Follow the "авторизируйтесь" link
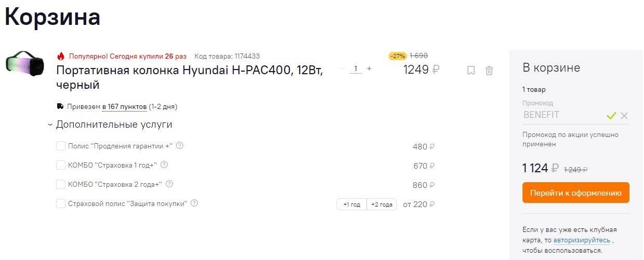The width and height of the screenshot is (644, 260). pos(582,240)
